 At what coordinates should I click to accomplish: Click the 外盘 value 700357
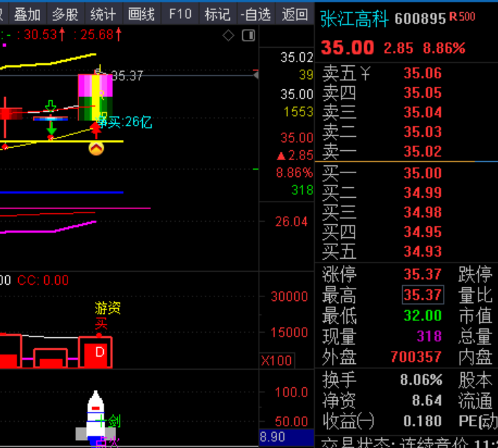416,357
